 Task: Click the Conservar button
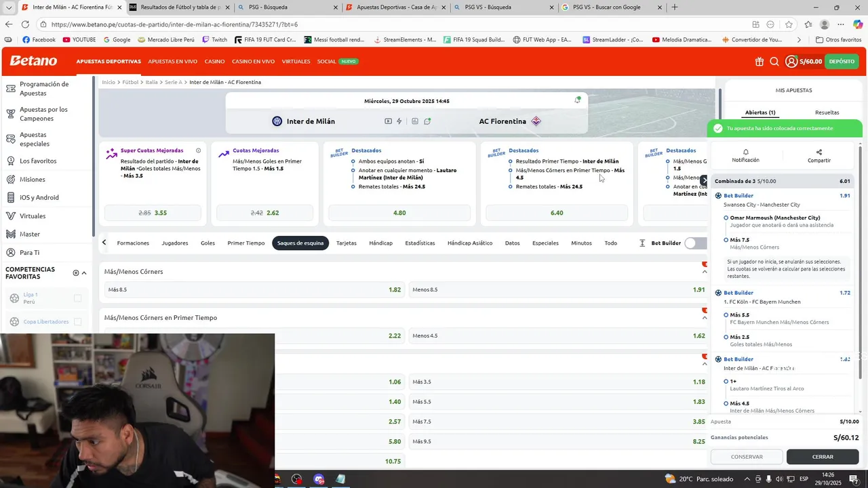[747, 457]
